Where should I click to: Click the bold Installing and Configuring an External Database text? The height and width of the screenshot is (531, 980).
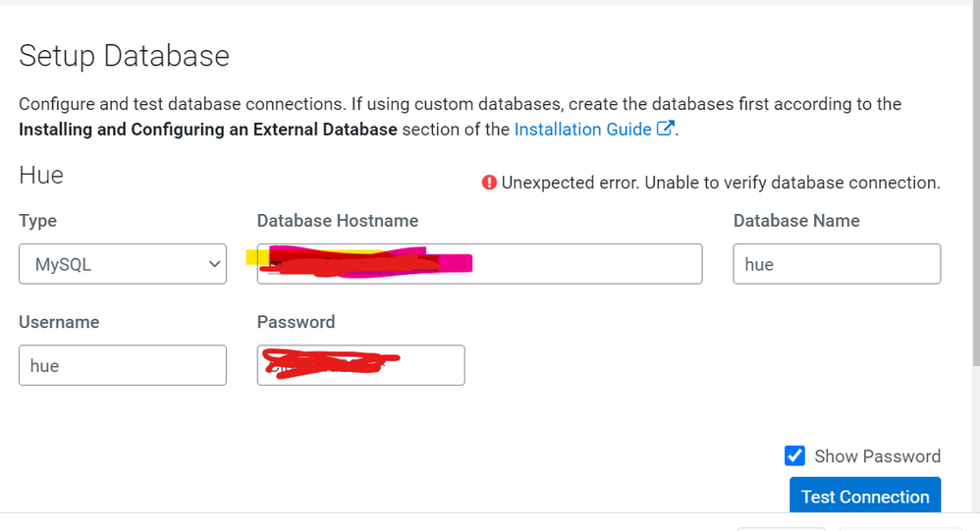click(208, 130)
